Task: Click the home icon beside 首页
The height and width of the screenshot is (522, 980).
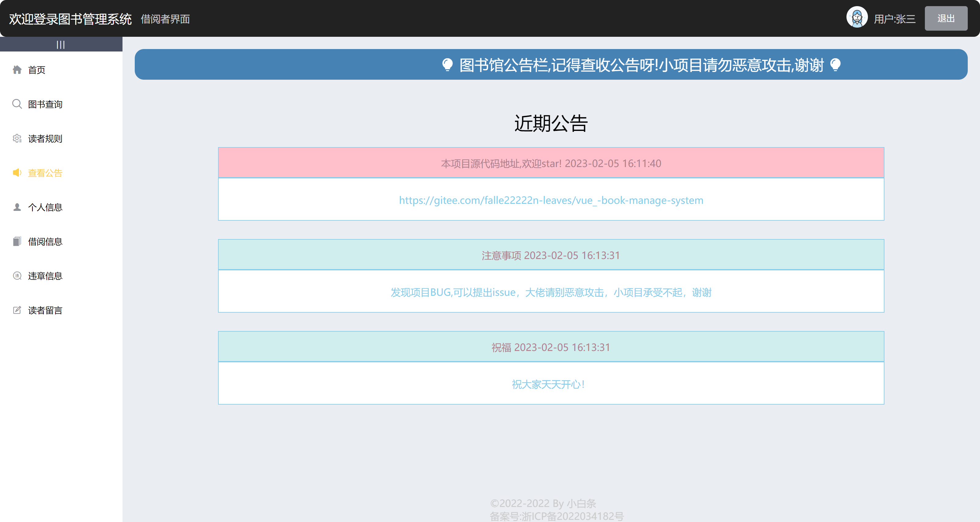Action: [17, 70]
